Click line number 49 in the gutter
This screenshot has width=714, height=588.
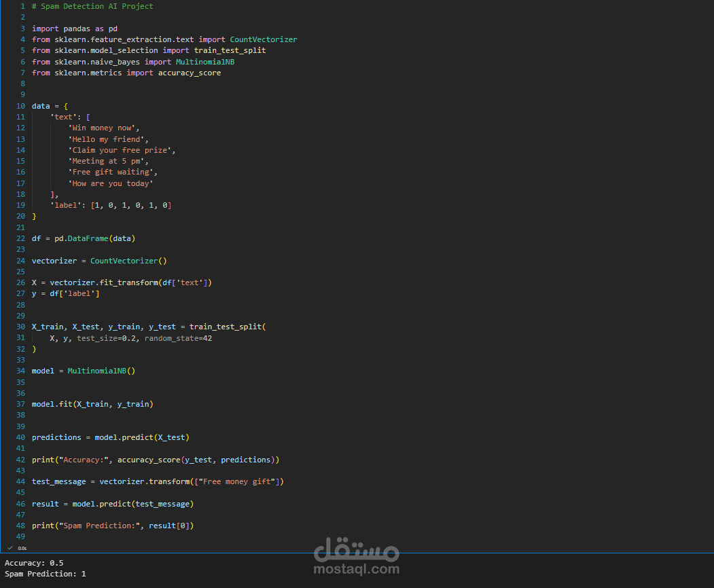point(20,536)
